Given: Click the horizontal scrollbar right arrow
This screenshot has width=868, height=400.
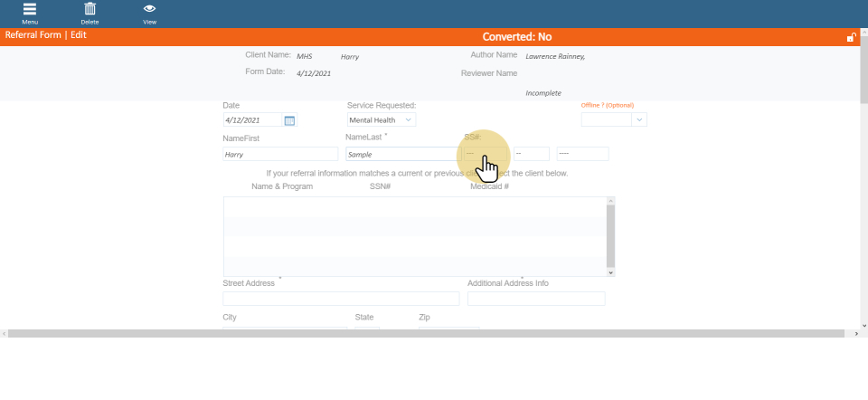Looking at the screenshot, I should click(x=854, y=334).
